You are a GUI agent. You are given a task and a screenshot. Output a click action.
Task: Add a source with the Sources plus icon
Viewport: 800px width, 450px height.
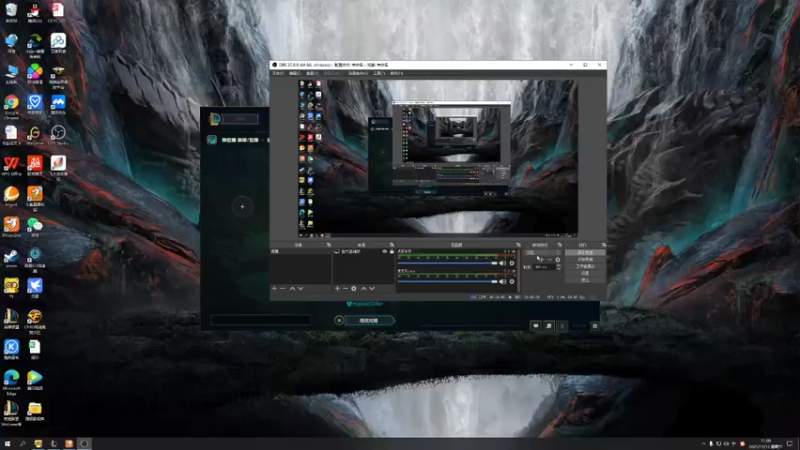337,289
